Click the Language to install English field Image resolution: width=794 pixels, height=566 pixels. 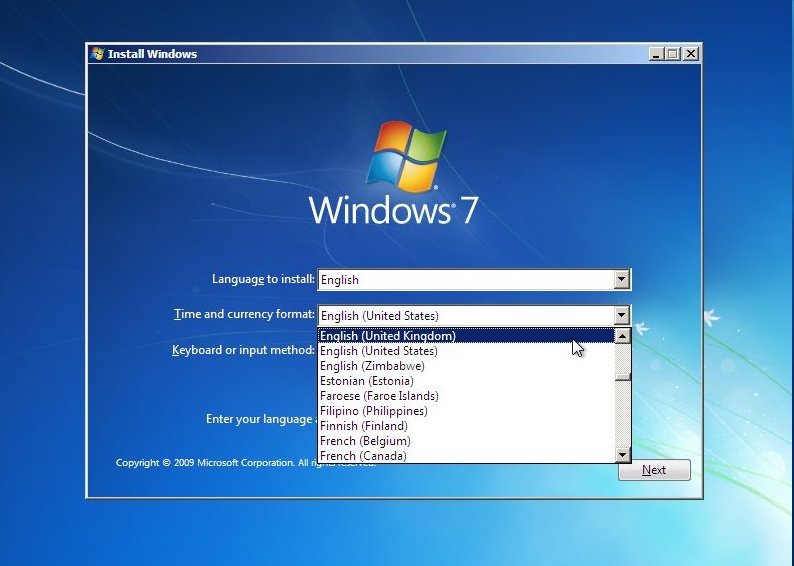point(465,280)
